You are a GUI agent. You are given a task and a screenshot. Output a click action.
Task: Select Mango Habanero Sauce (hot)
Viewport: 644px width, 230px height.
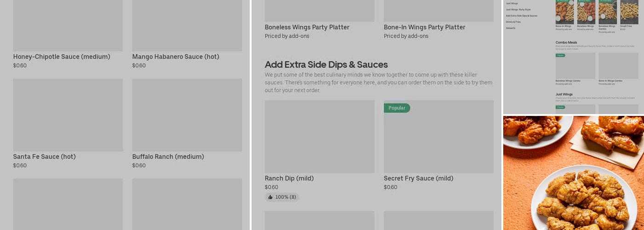175,57
